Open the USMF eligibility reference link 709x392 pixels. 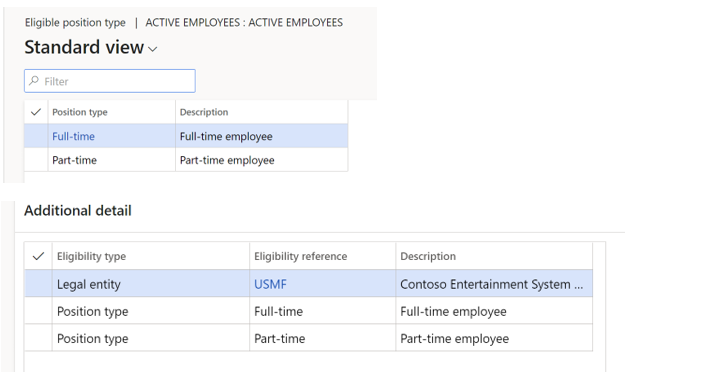pos(270,284)
